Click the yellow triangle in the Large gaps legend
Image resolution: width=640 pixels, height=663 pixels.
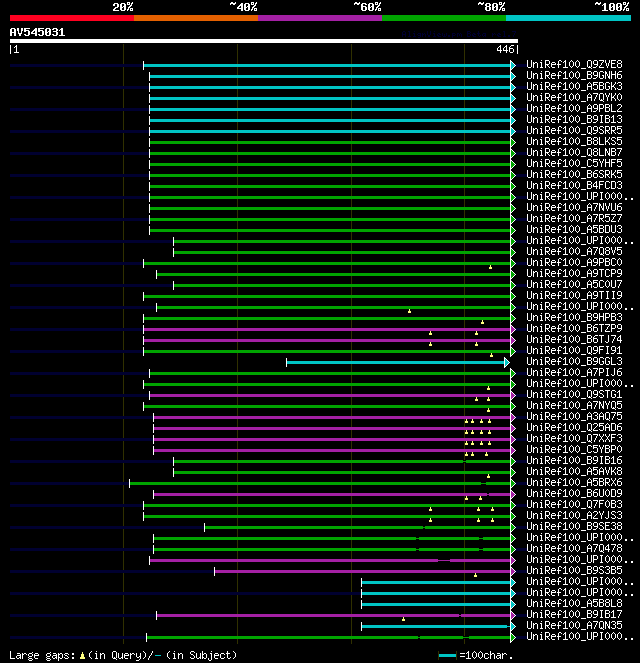82,655
